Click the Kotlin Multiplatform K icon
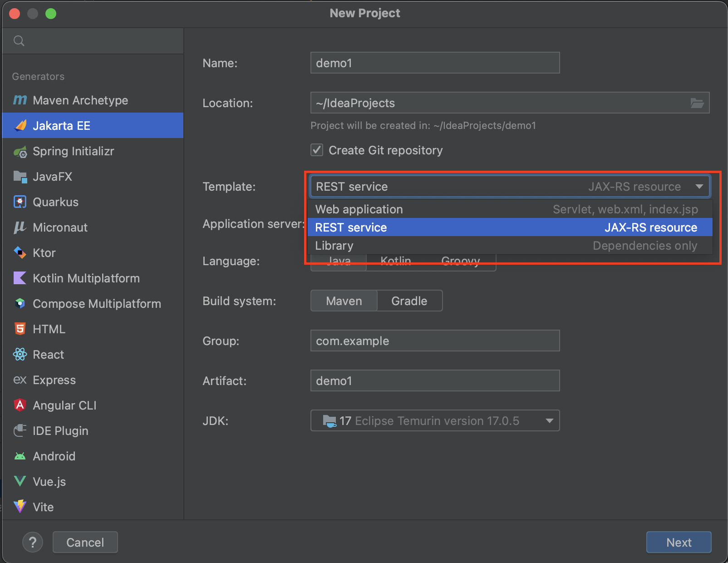728x563 pixels. [x=20, y=278]
